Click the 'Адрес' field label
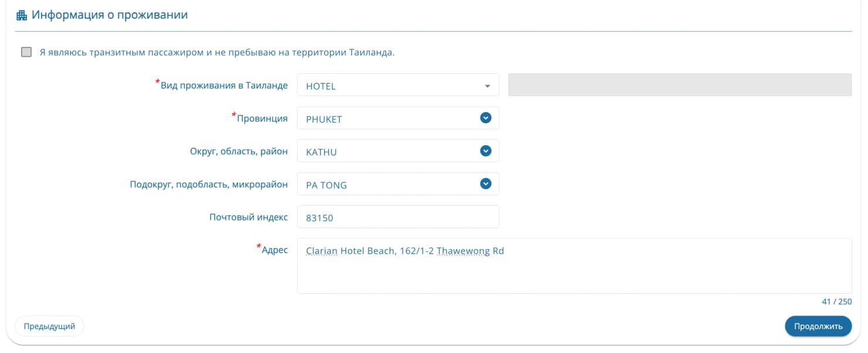868x353 pixels. pos(274,250)
